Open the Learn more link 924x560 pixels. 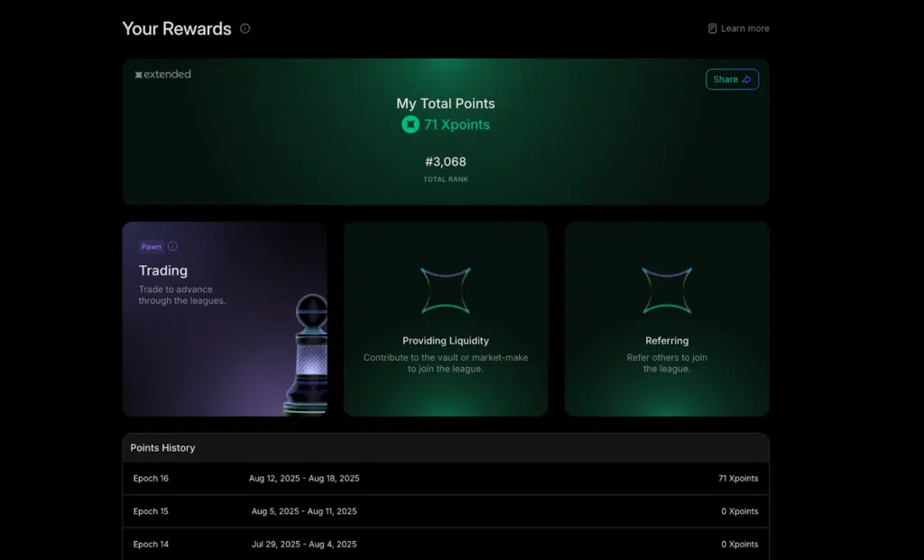click(x=744, y=29)
